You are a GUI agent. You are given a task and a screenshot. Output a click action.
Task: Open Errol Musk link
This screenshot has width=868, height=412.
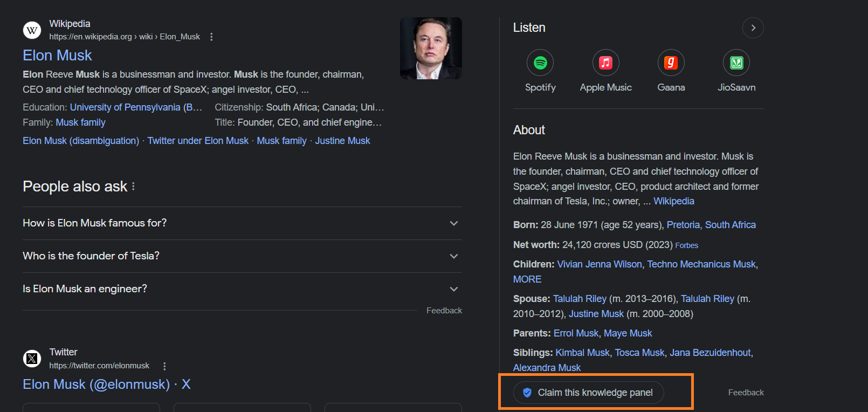(x=576, y=333)
